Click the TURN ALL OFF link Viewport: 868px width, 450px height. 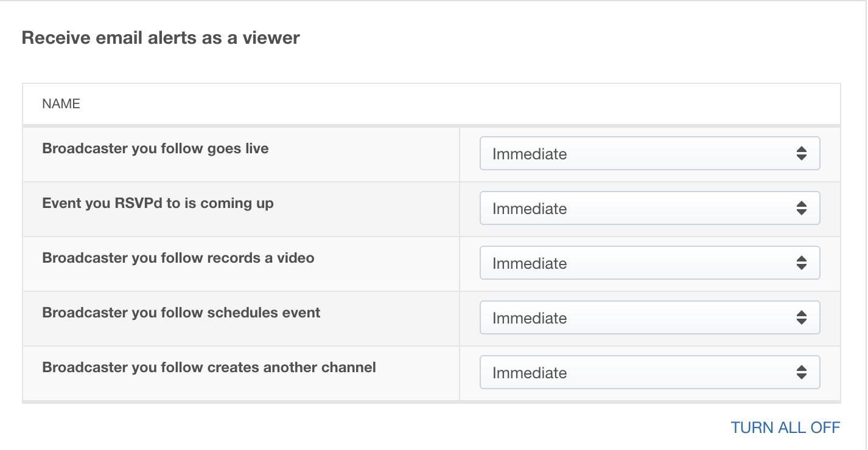coord(785,427)
